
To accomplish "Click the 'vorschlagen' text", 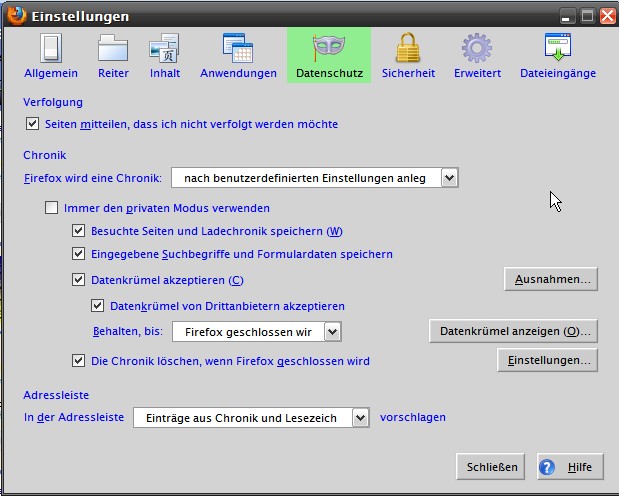I will [413, 417].
